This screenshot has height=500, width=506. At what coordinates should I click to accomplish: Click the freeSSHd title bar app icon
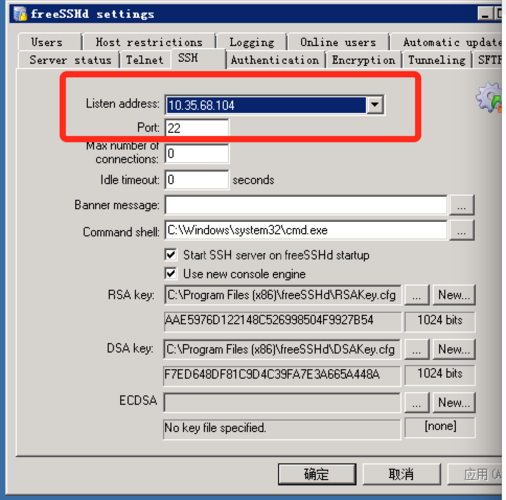point(20,14)
